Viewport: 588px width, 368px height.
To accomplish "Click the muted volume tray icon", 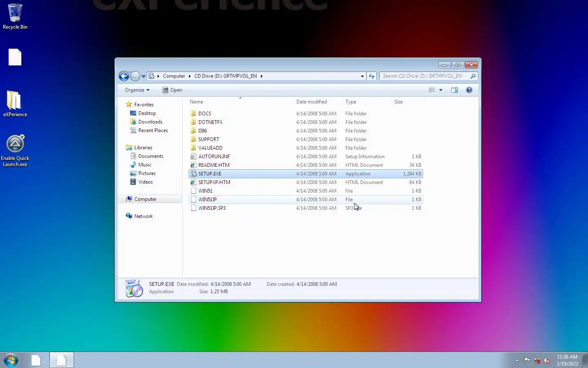I will [x=547, y=360].
